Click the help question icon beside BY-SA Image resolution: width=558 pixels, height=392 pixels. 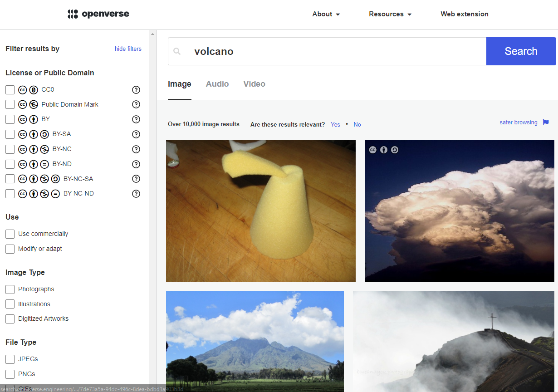click(x=136, y=134)
